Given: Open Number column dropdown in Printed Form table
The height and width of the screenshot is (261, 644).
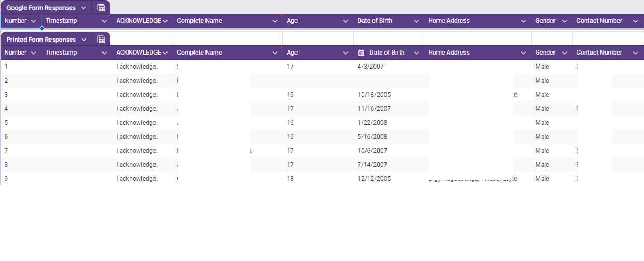Looking at the screenshot, I should click(33, 53).
